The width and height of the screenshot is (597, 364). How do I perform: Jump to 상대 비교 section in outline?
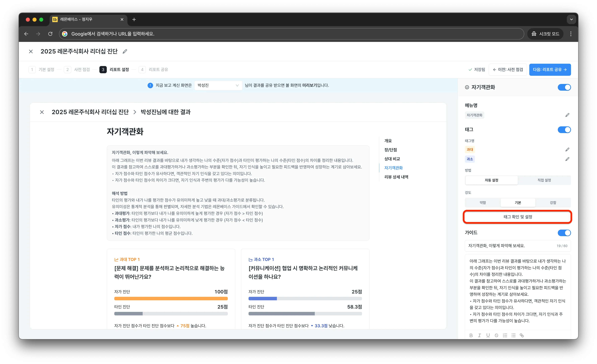click(x=392, y=159)
